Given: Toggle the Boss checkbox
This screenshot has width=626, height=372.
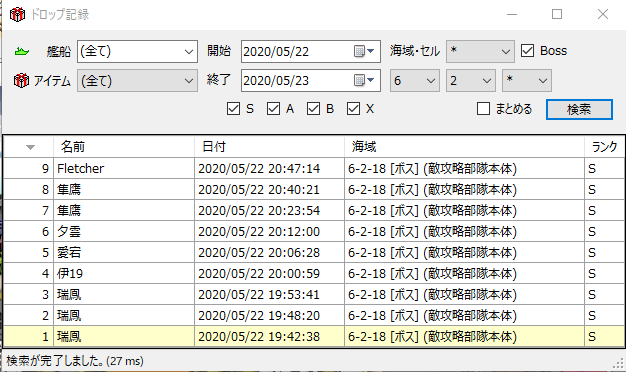Looking at the screenshot, I should [527, 51].
